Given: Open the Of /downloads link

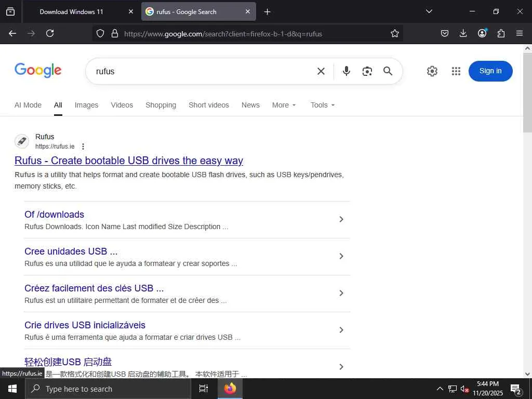Looking at the screenshot, I should [x=54, y=215].
